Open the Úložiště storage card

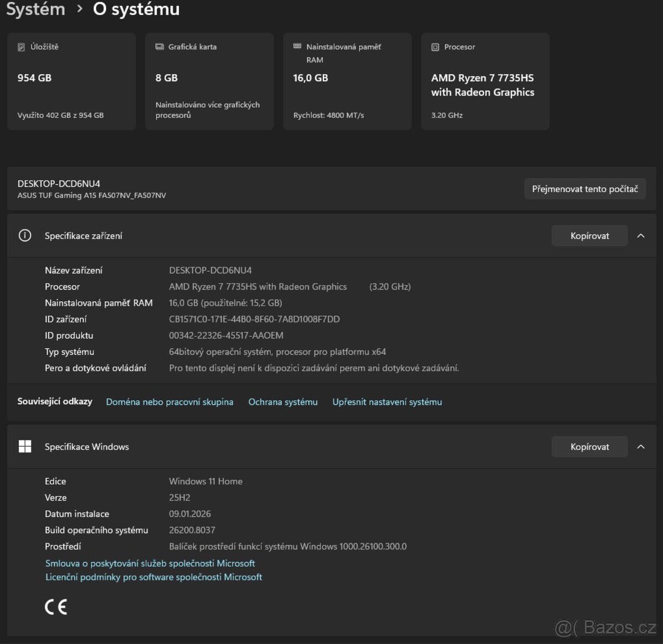(71, 81)
